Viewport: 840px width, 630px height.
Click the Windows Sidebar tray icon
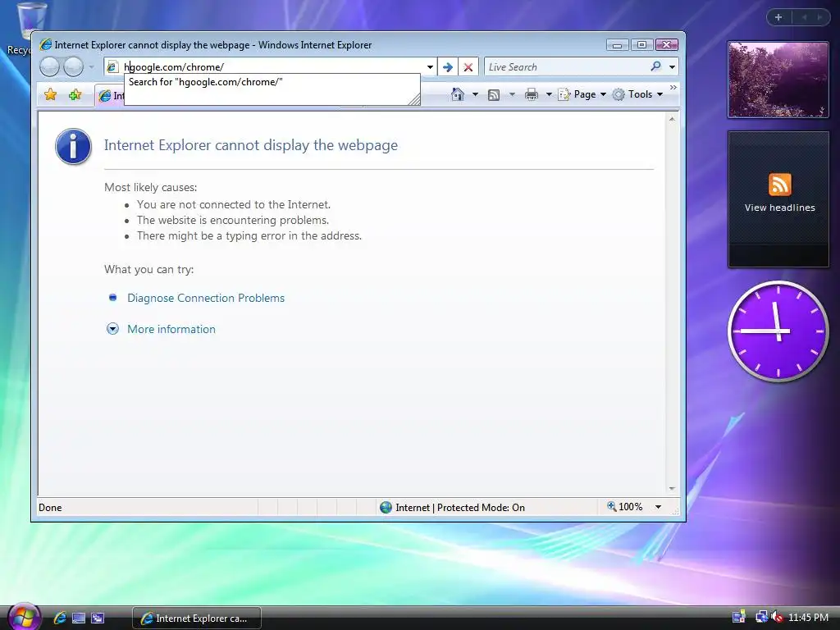(739, 618)
